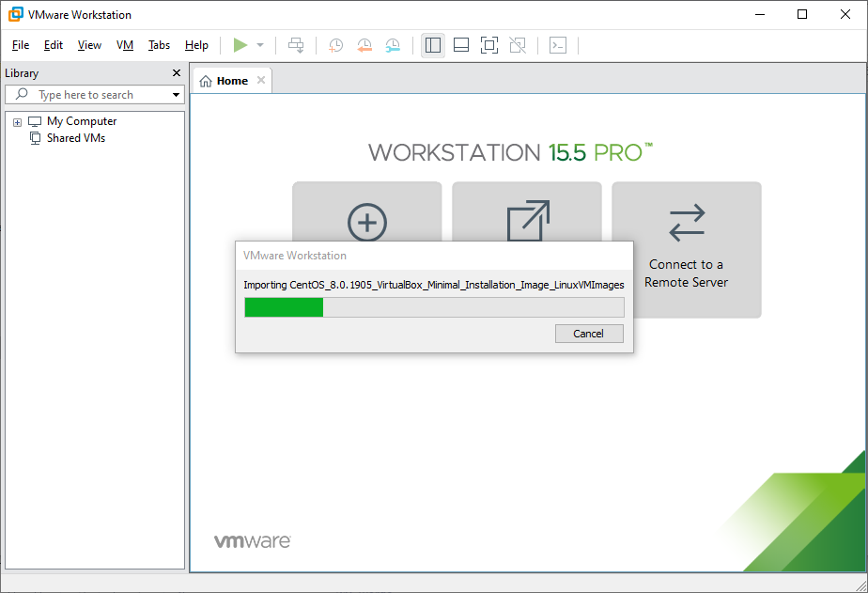Screen dimensions: 868x593
Task: Close the Library panel
Action: (x=177, y=73)
